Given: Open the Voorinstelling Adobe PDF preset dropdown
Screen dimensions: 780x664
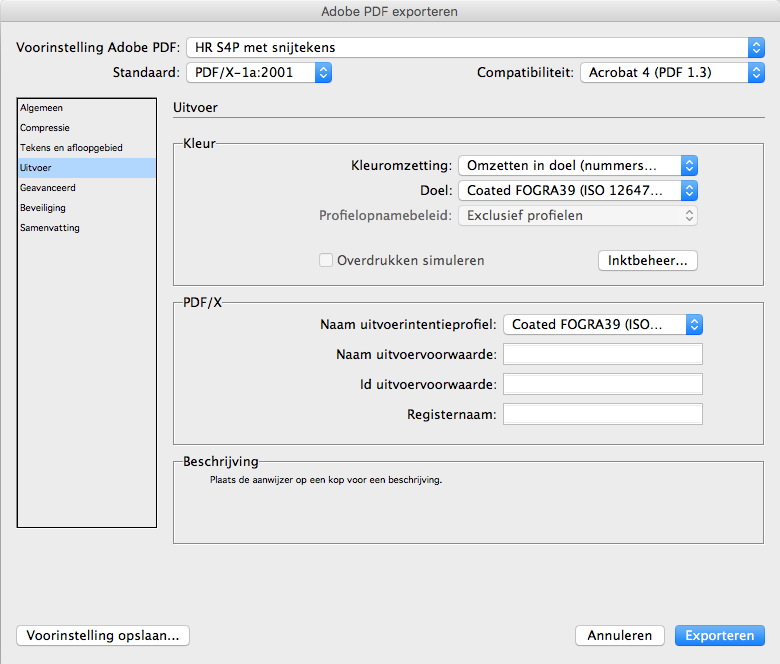Looking at the screenshot, I should [x=475, y=48].
